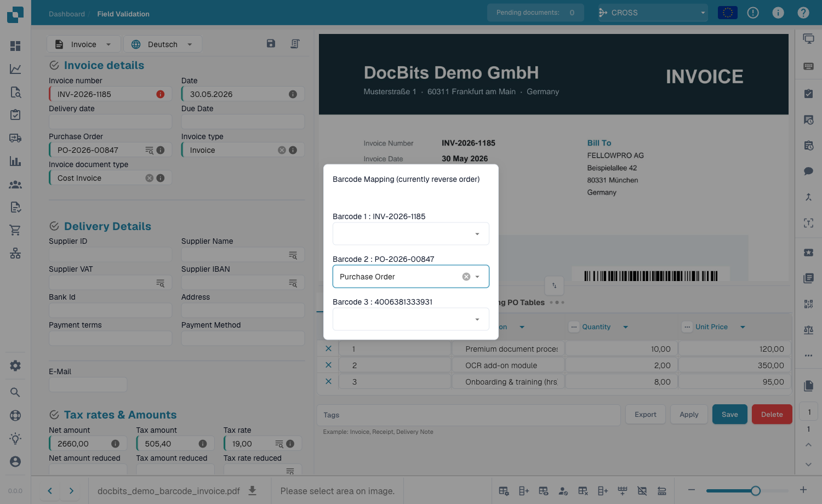The width and height of the screenshot is (822, 504).
Task: Clear the Invoice type field value
Action: [x=282, y=150]
